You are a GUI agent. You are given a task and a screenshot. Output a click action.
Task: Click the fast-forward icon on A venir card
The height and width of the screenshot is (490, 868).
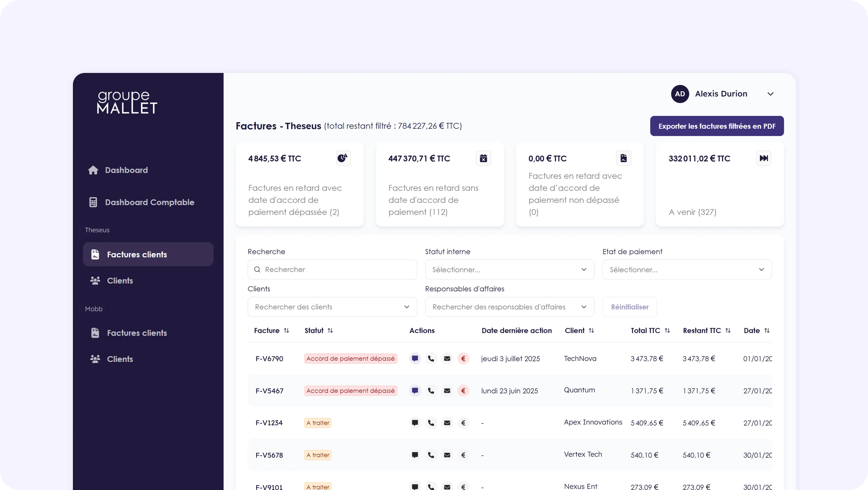pos(764,158)
